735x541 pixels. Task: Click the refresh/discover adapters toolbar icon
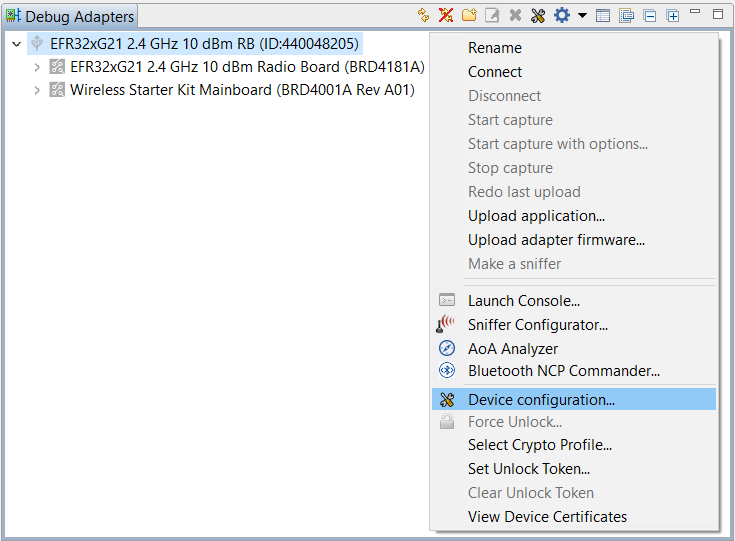(x=424, y=15)
